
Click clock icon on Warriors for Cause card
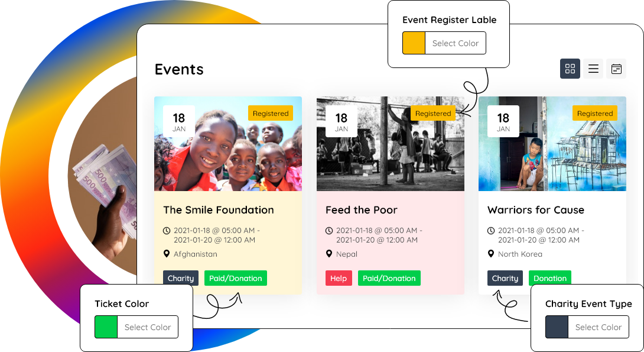pyautogui.click(x=491, y=231)
